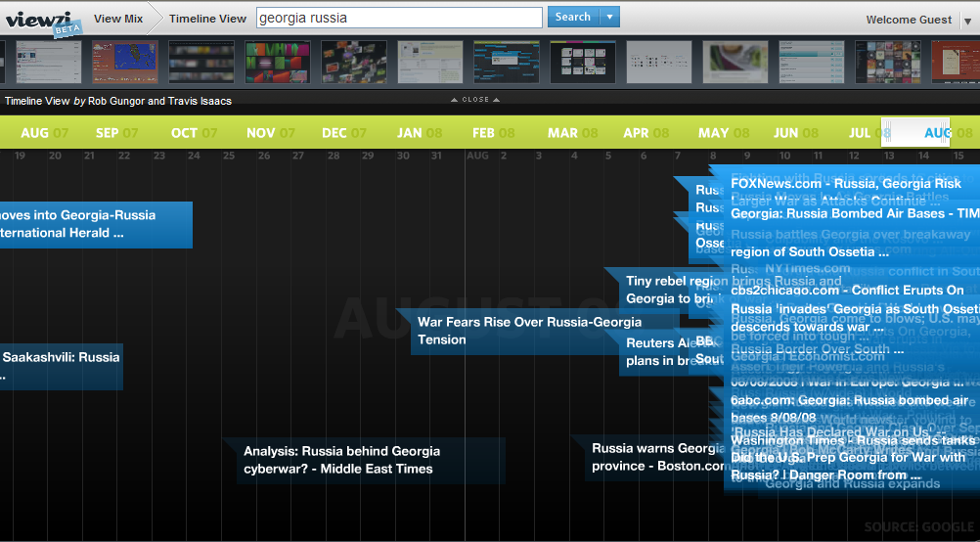Collapse the view strip using CLOSE

click(475, 100)
